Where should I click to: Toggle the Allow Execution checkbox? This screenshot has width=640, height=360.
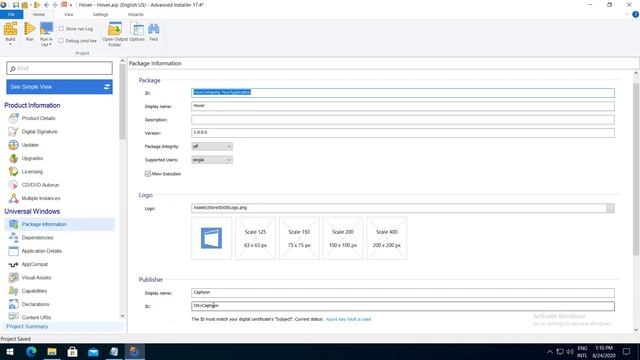point(148,174)
